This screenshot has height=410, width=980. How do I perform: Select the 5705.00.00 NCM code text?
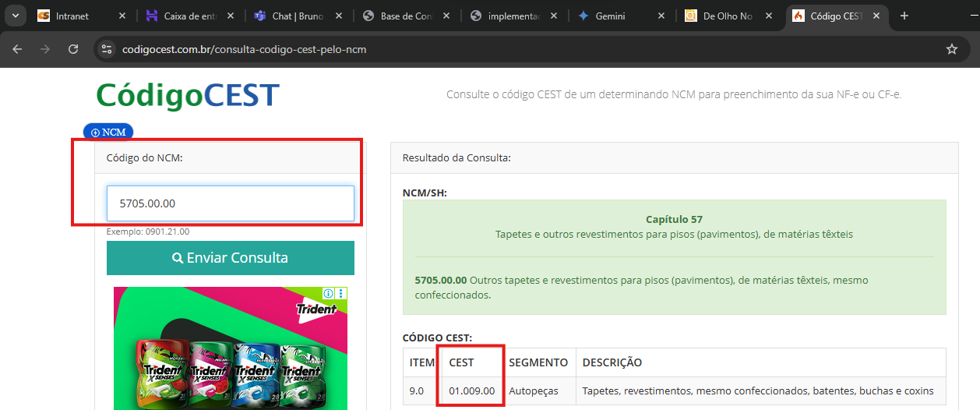tap(441, 280)
